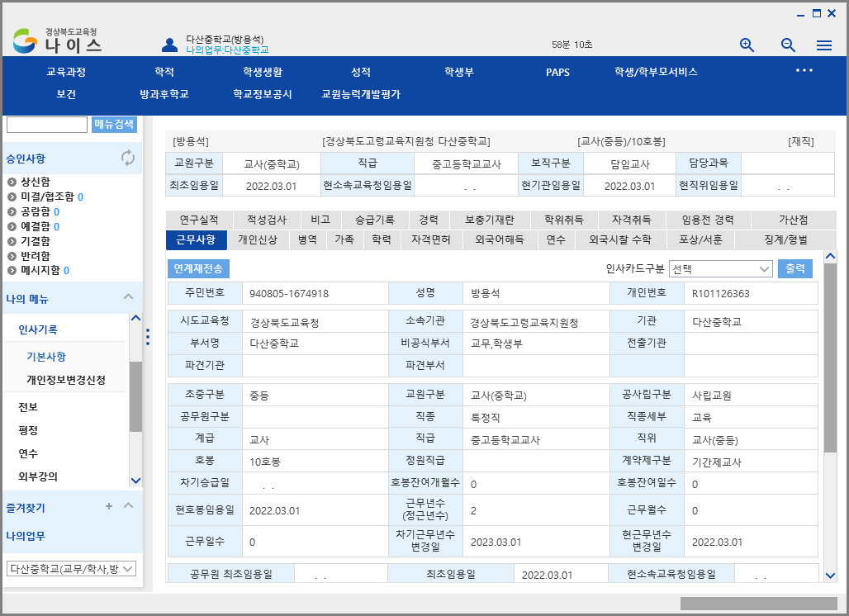Click the 메뉴검색 button
Viewport: 849px width, 616px height.
(x=114, y=125)
